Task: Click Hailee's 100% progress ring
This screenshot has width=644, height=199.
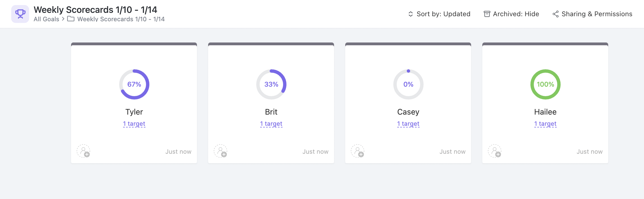Action: click(546, 84)
